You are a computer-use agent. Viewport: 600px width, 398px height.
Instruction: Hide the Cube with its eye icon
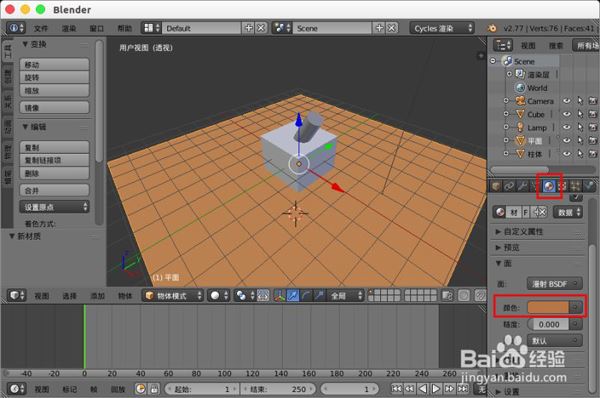pyautogui.click(x=567, y=114)
